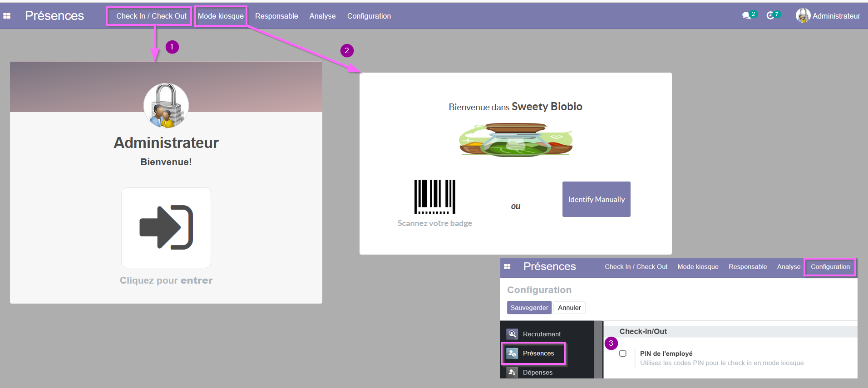Open the apps grid menu beside Présences

[7, 16]
